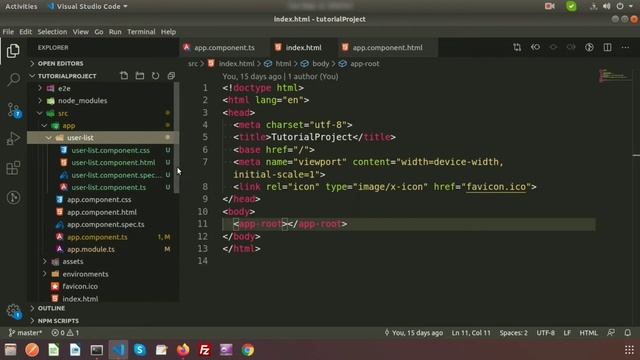Click the feedback icon in status bar
This screenshot has width=640, height=360.
[x=611, y=333]
